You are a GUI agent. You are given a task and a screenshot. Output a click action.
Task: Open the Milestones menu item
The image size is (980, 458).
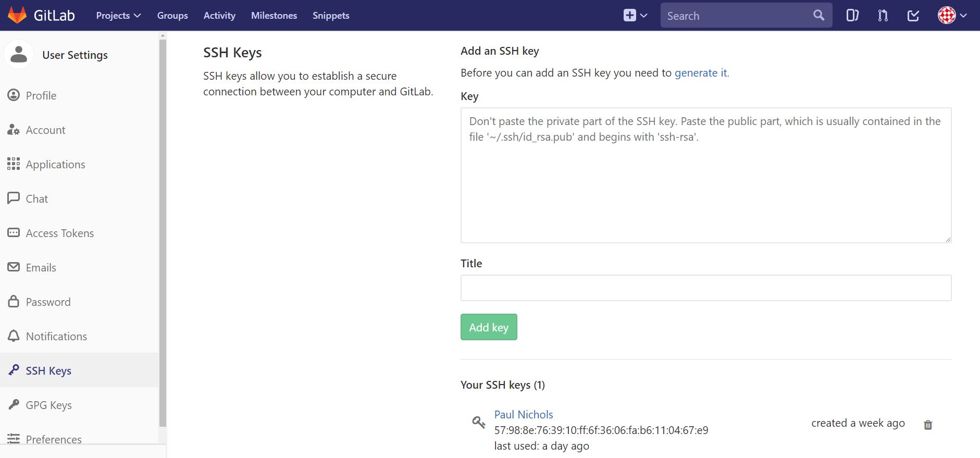coord(274,16)
